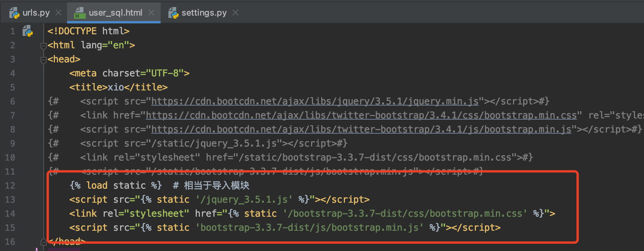
Task: Click the 'lang="en"' attribute on line 2
Action: [105, 45]
